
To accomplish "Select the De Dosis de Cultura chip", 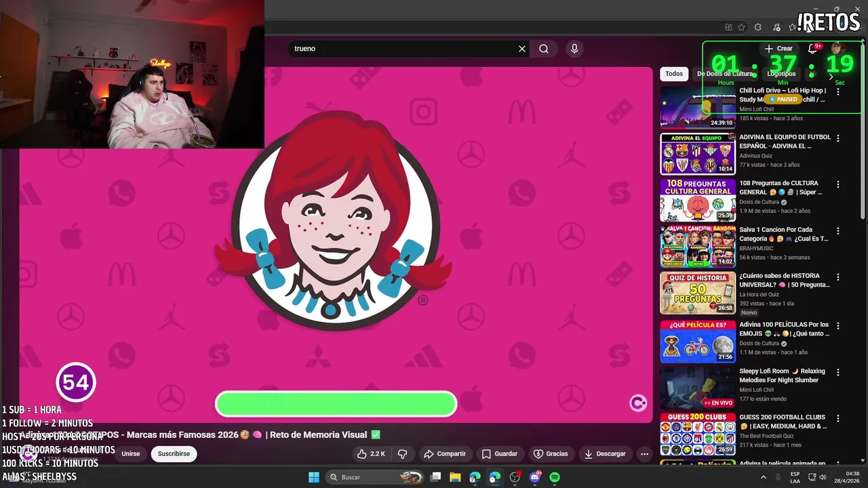I will coord(725,74).
